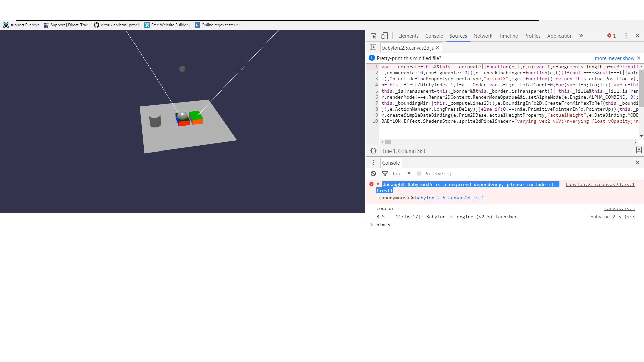Open the Free Website Builder bookmark
Screen dimensions: 644x362
(166, 25)
